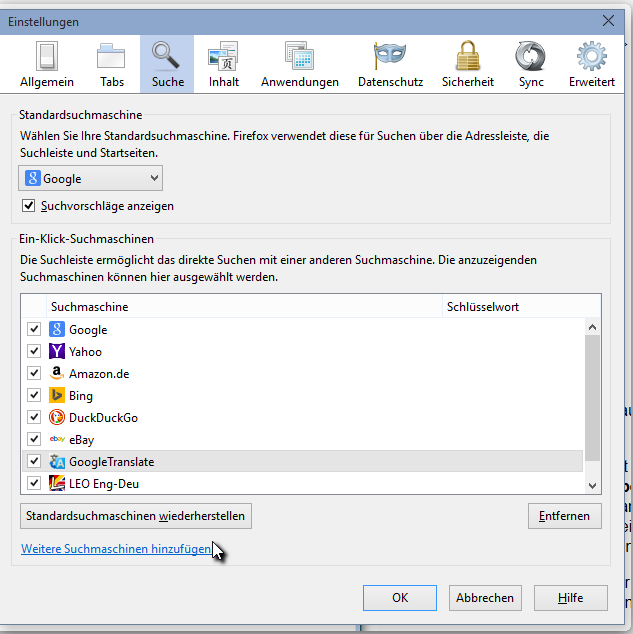Select the LEO Eng-Deu row name text

pos(104,484)
